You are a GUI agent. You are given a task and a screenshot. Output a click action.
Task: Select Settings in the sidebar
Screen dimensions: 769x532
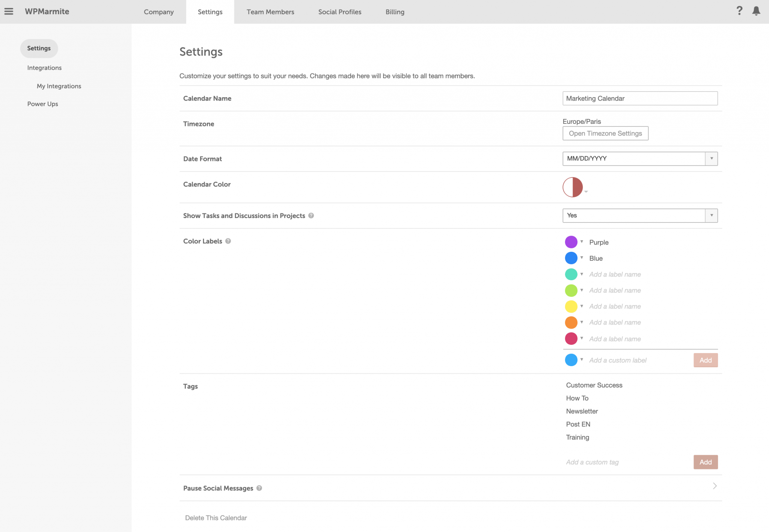click(x=39, y=48)
